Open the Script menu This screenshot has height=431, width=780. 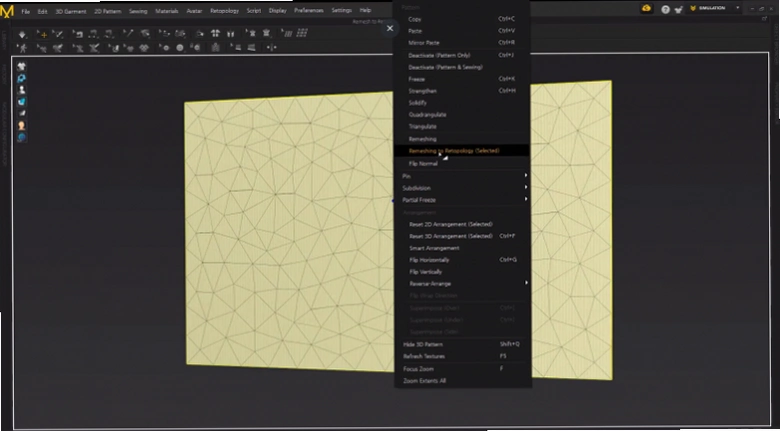tap(254, 11)
